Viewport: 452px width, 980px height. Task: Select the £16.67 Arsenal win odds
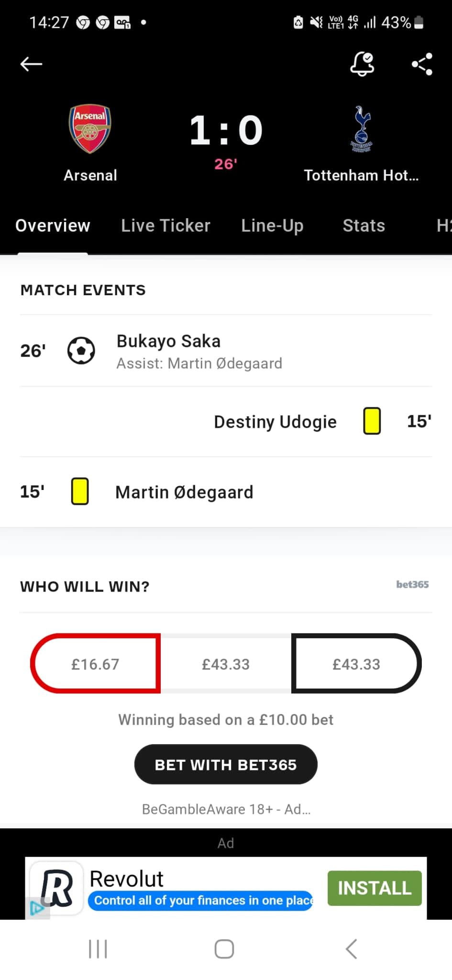pyautogui.click(x=95, y=664)
